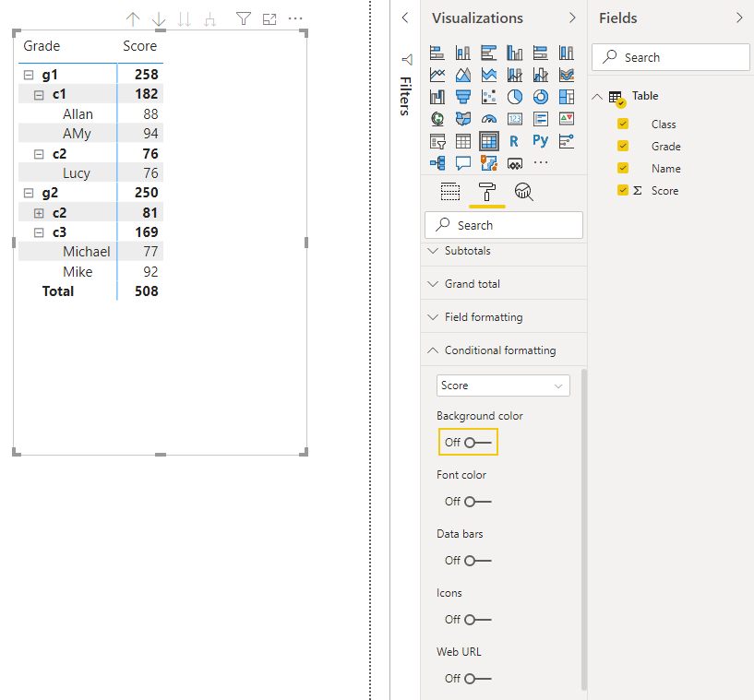Insert the Python visual
The height and width of the screenshot is (700, 754).
tap(541, 141)
